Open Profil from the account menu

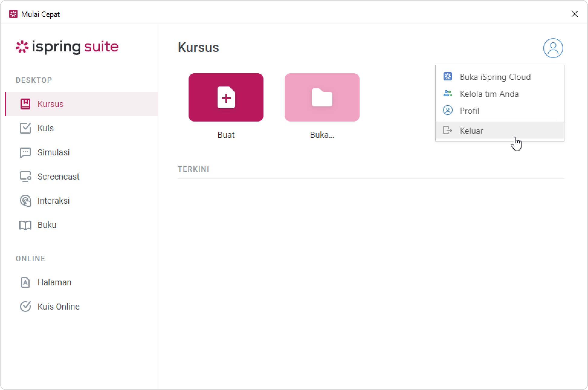(x=500, y=111)
